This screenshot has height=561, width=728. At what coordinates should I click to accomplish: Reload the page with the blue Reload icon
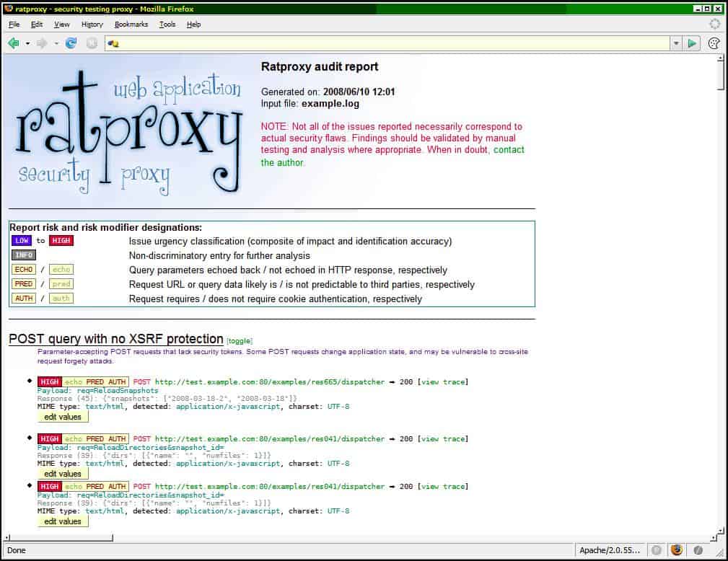tap(71, 43)
